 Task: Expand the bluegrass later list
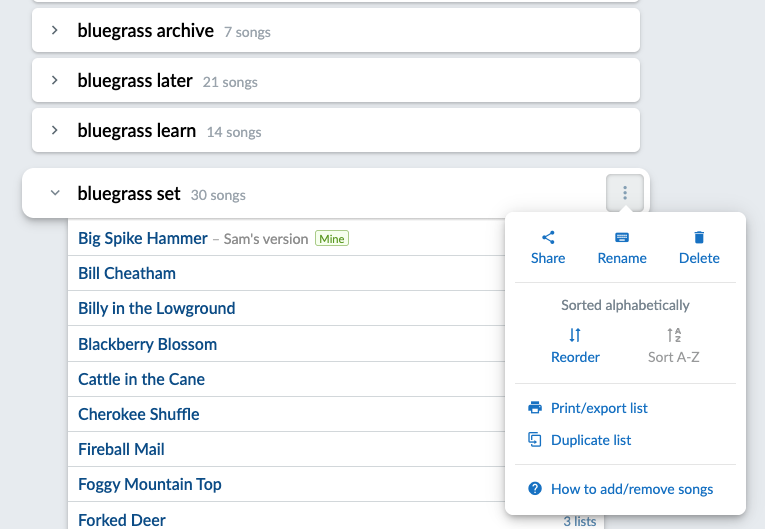(55, 81)
